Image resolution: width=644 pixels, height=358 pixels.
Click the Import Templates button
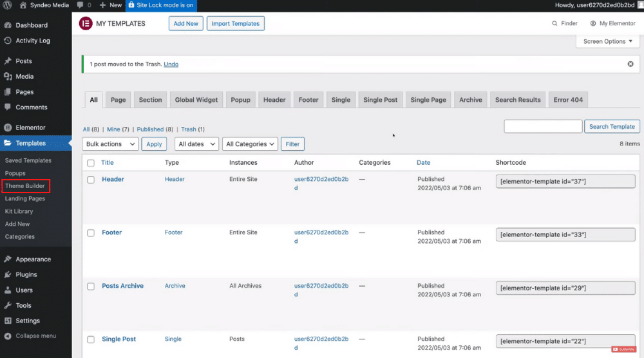[235, 23]
